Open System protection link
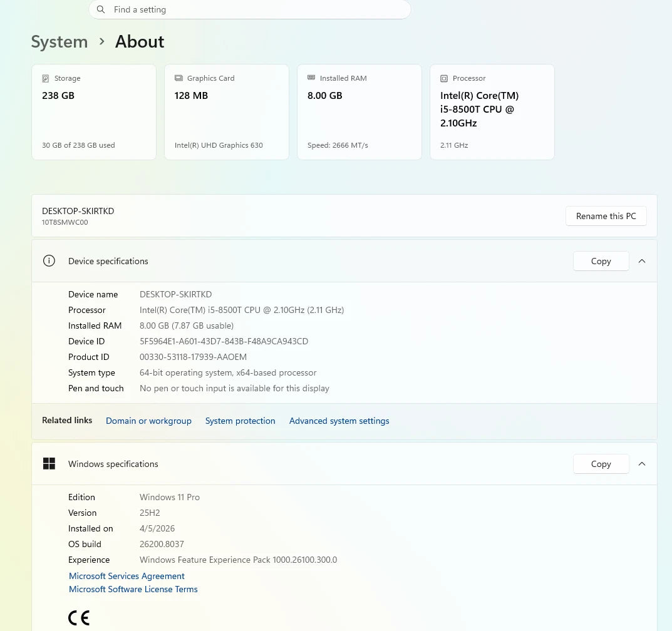672x631 pixels. pos(240,421)
